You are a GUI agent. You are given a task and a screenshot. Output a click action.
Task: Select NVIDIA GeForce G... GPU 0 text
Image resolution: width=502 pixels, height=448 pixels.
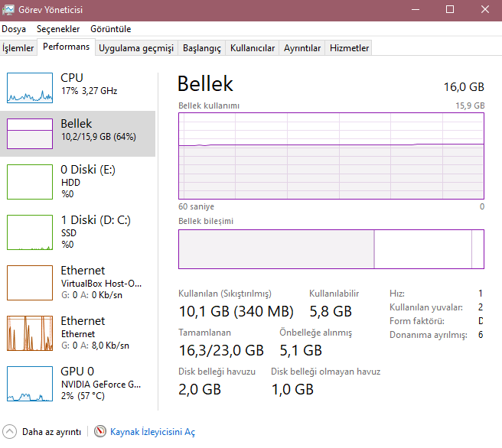pos(101,385)
